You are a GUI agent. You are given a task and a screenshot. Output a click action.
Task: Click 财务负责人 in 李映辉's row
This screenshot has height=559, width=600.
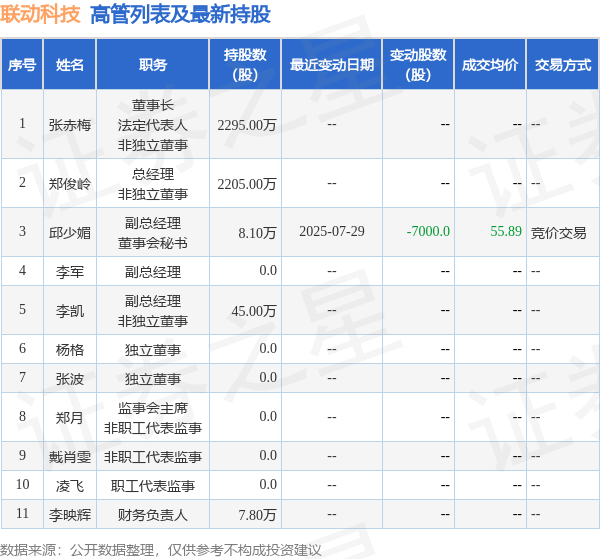point(153,515)
